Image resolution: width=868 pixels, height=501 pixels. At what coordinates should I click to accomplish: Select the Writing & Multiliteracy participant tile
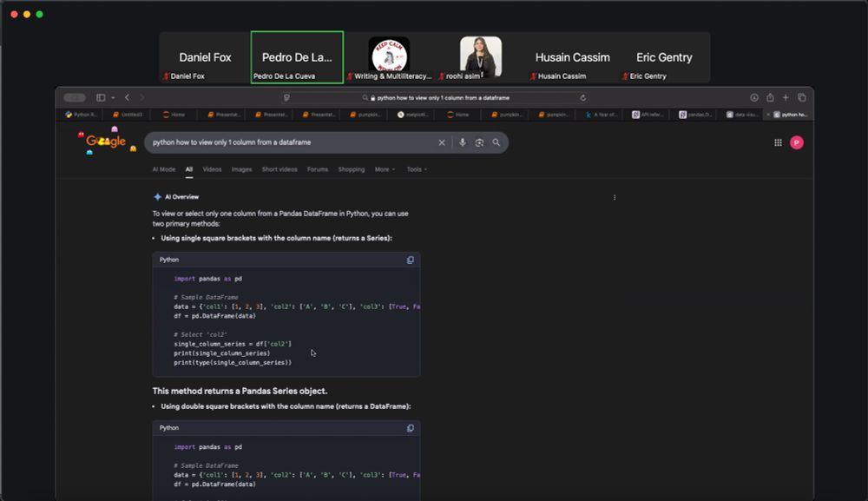(x=389, y=57)
